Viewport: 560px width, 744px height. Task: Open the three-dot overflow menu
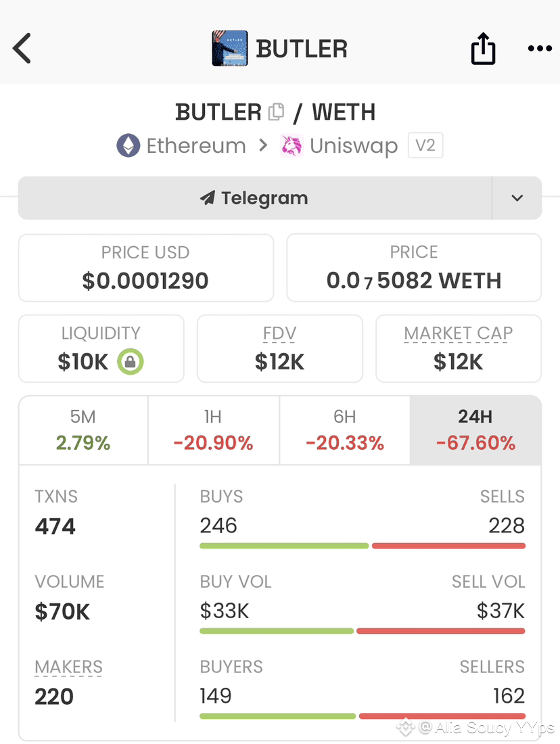pos(539,48)
